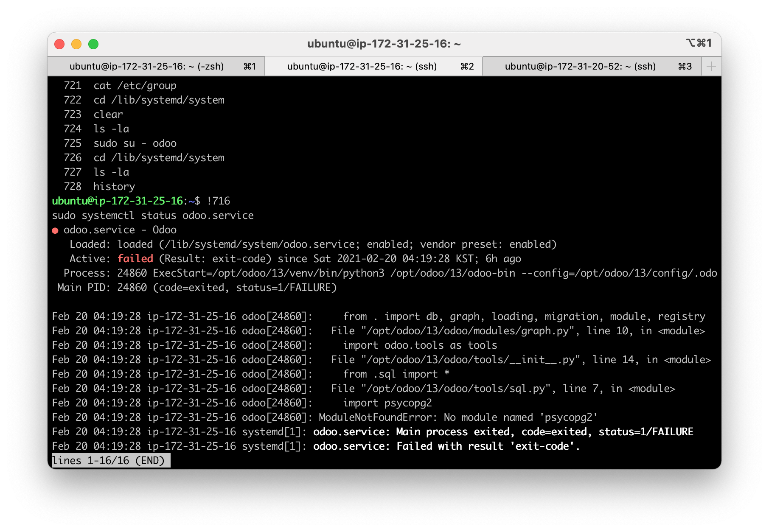Screen dimensions: 769x532
Task: Click the ⌘1 shortcut label on first tab
Action: click(x=250, y=66)
